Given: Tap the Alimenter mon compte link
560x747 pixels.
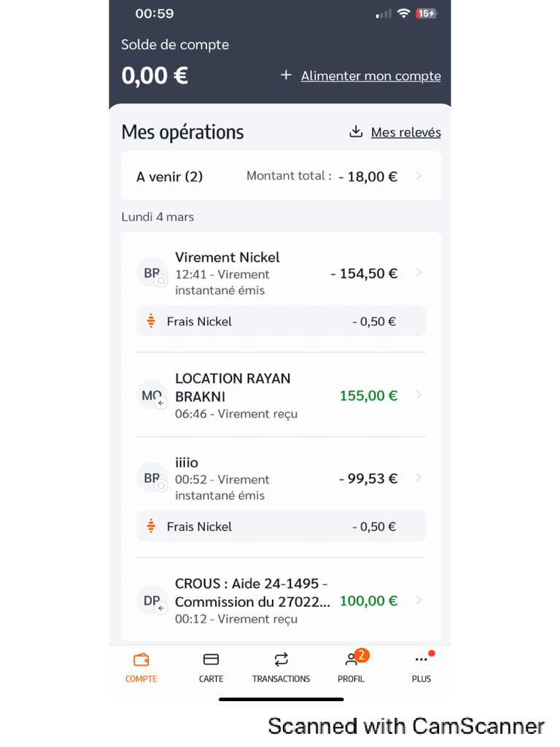Looking at the screenshot, I should 370,76.
